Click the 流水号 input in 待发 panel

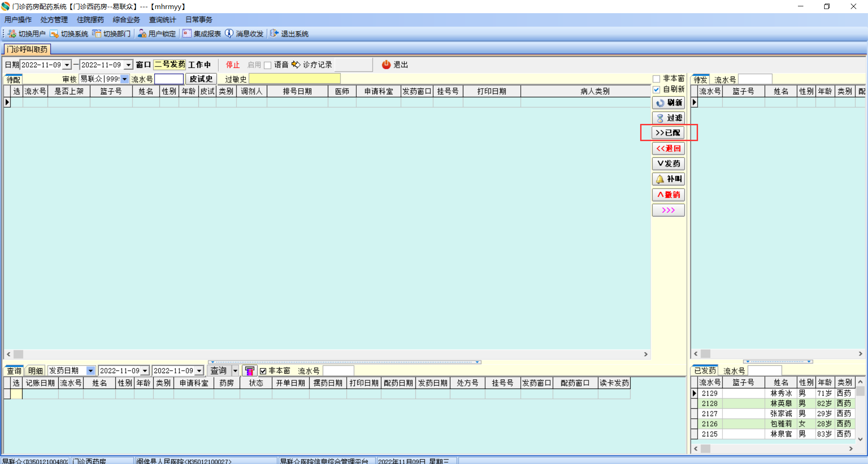click(x=755, y=80)
